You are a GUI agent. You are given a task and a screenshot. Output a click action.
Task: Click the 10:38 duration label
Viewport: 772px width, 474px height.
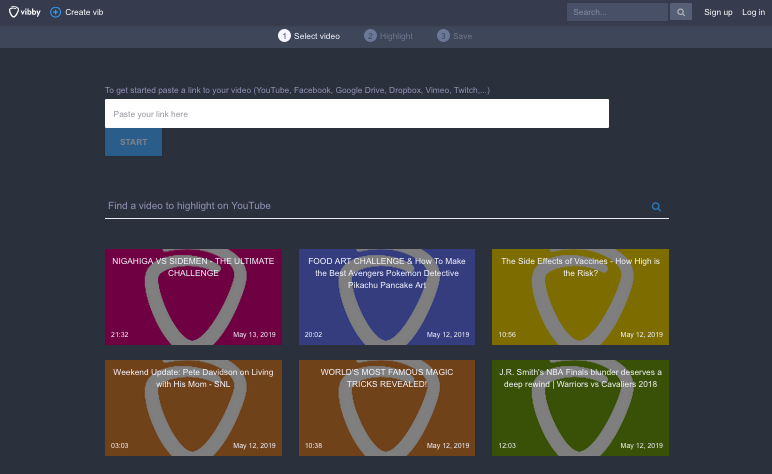[313, 446]
